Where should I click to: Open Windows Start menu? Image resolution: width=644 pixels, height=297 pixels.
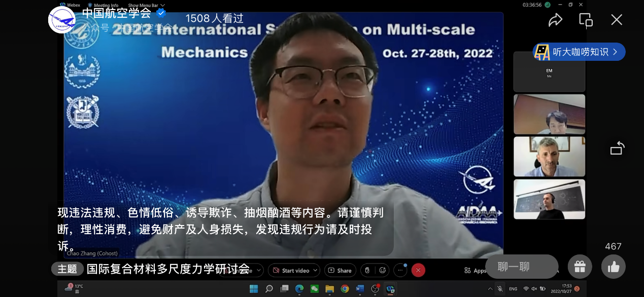(253, 288)
